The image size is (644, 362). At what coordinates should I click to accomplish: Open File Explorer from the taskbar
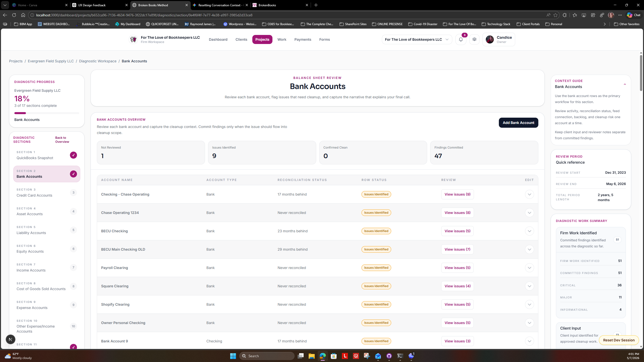311,356
